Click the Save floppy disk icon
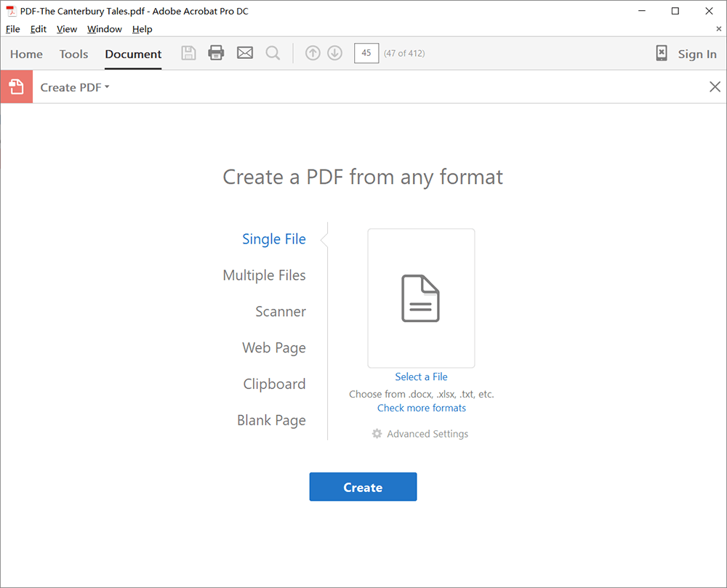The width and height of the screenshot is (727, 588). pyautogui.click(x=188, y=53)
